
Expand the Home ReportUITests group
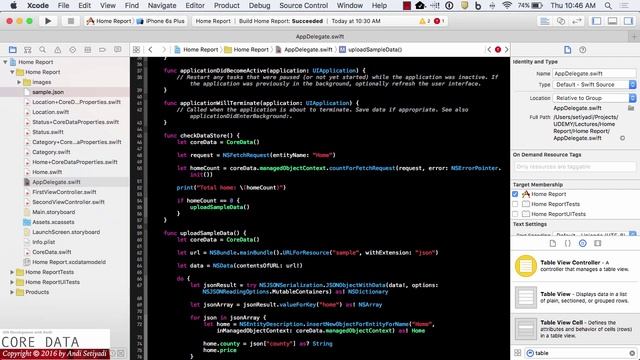click(12, 282)
